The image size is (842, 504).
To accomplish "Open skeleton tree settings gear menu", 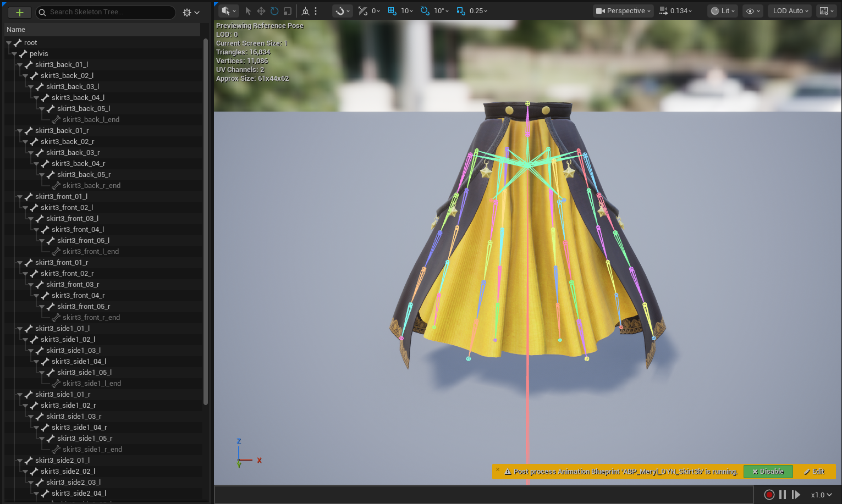I will pos(191,12).
